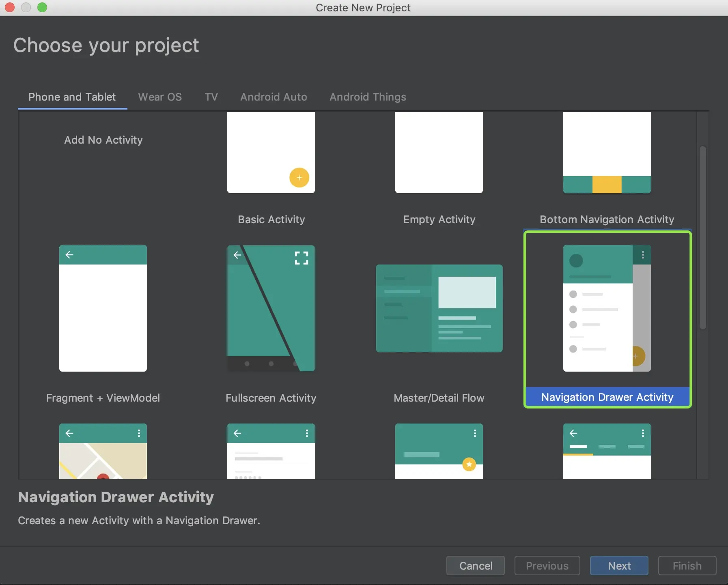
Task: Click the Cancel button
Action: (x=476, y=566)
